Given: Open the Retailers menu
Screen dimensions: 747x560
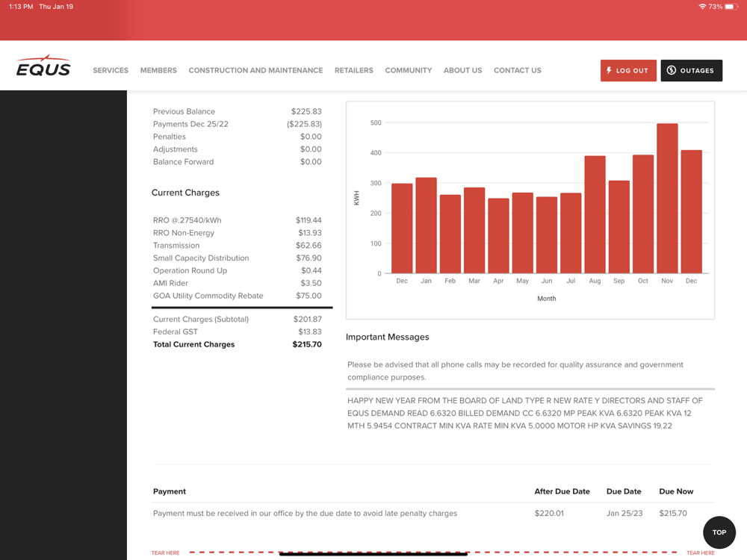Looking at the screenshot, I should click(353, 70).
